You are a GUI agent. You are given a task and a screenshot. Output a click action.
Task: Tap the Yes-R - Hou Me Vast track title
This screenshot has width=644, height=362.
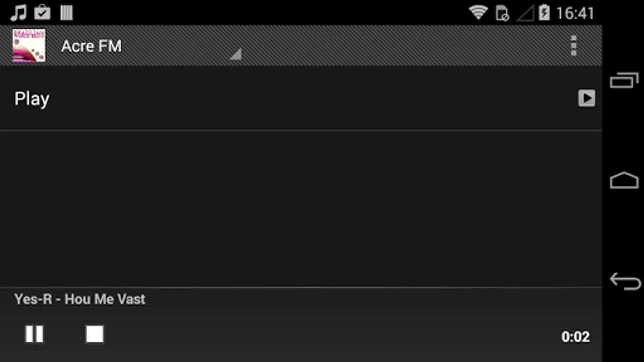[x=80, y=299]
